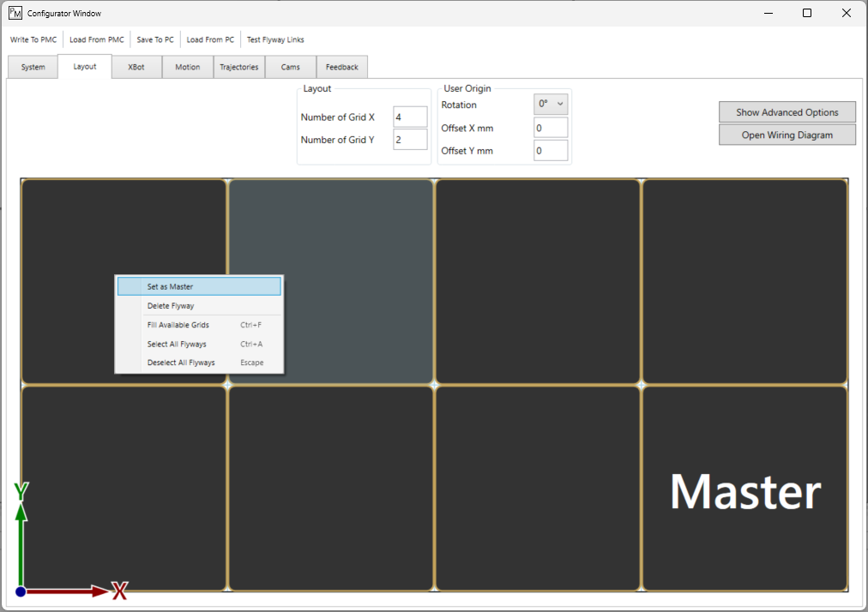868x612 pixels.
Task: Click the Configurator Window app icon
Action: [15, 13]
